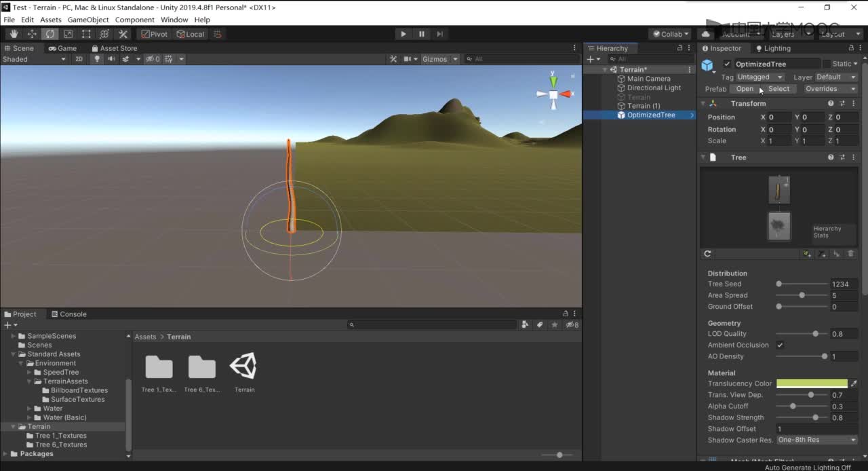Image resolution: width=868 pixels, height=471 pixels.
Task: Select the Hand tool
Action: (14, 34)
